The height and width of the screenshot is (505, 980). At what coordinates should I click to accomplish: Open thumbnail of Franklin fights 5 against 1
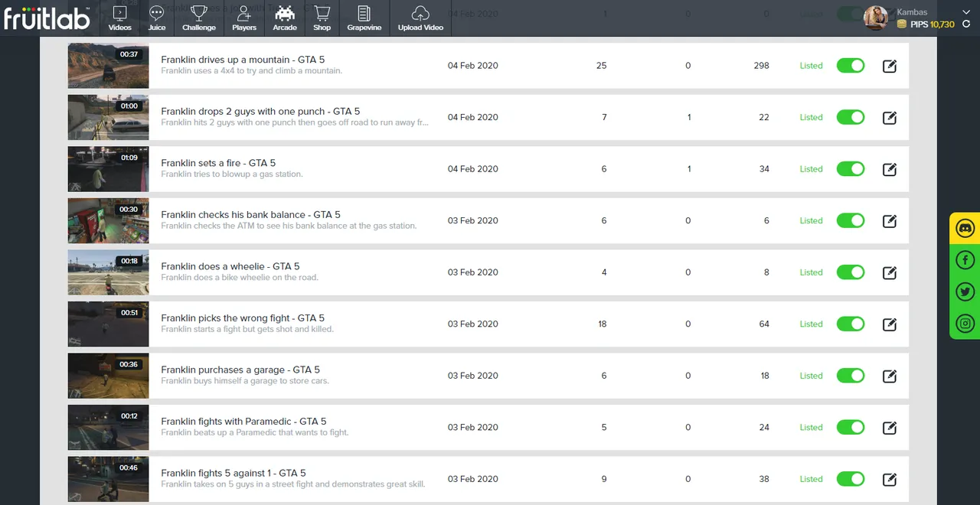coord(108,479)
